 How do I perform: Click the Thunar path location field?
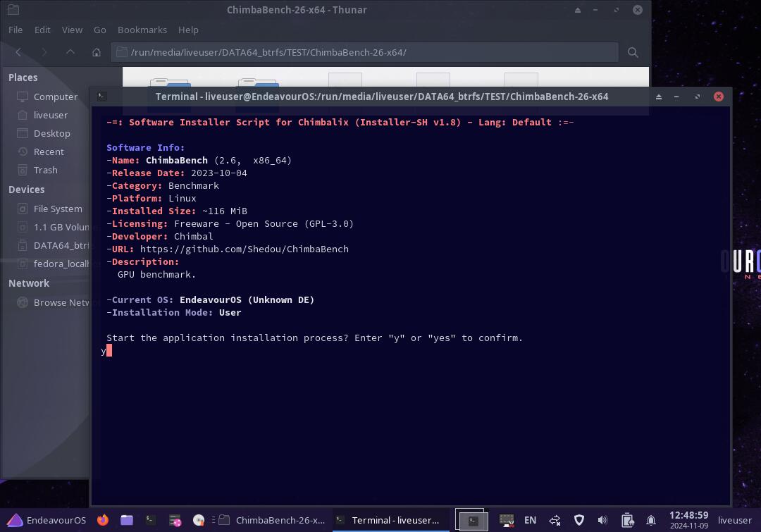(364, 52)
